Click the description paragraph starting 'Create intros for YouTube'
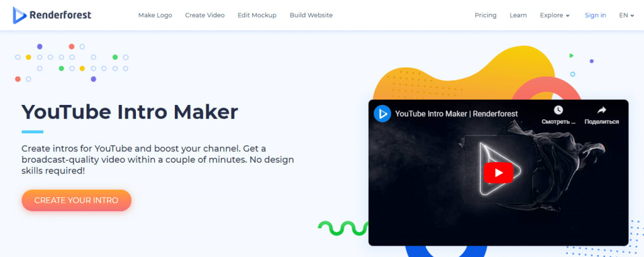The height and width of the screenshot is (257, 644). click(x=158, y=160)
